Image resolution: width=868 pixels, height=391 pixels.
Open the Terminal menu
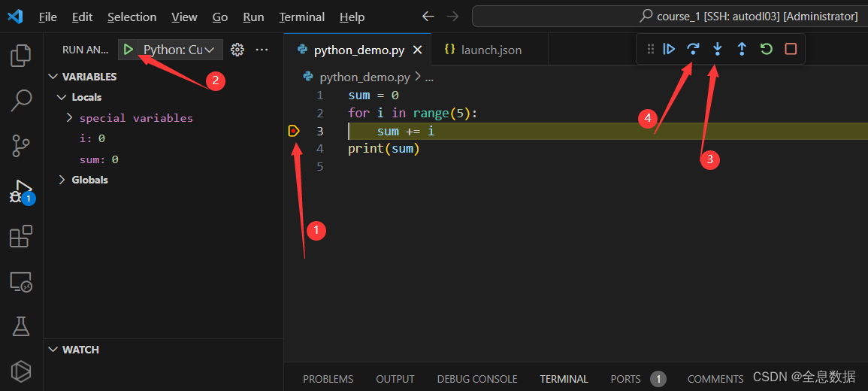pos(301,17)
